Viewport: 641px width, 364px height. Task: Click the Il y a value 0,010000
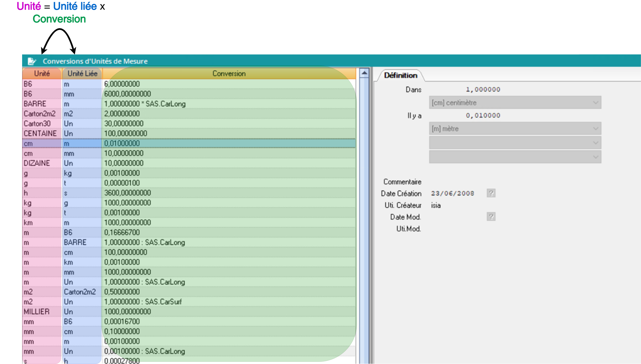tap(483, 115)
